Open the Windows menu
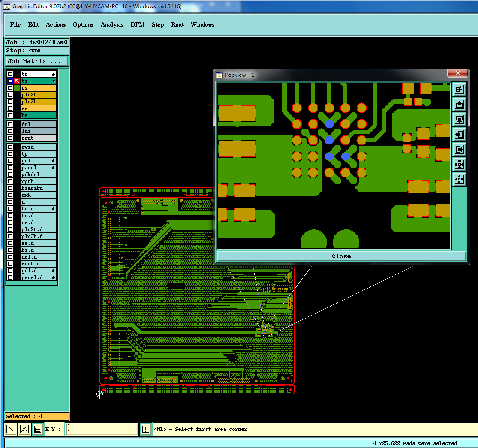Image resolution: width=478 pixels, height=448 pixels. [202, 25]
